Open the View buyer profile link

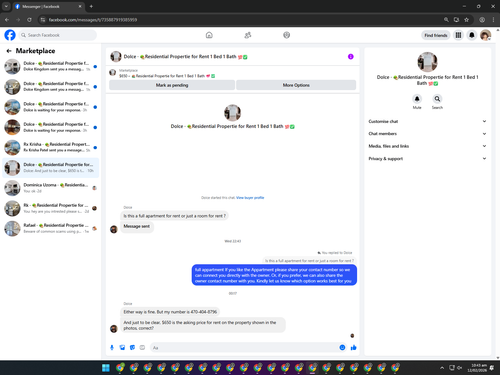(250, 198)
